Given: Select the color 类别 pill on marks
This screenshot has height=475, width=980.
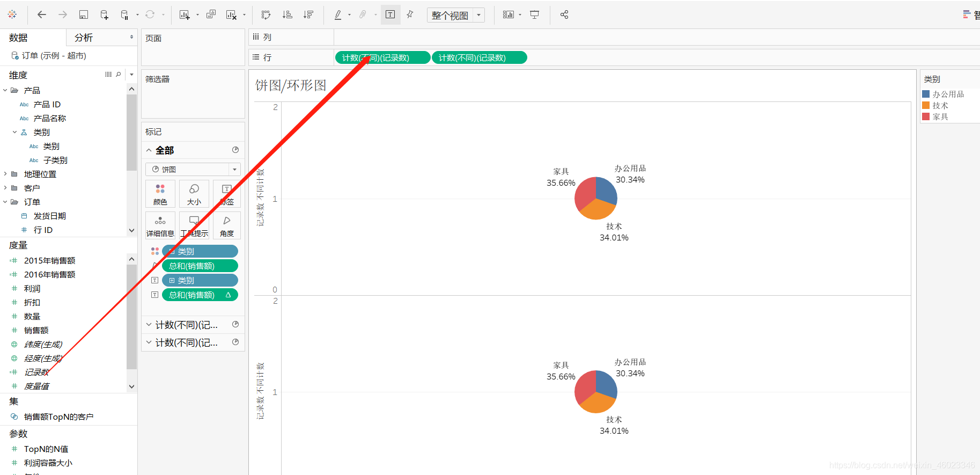Looking at the screenshot, I should tap(200, 251).
